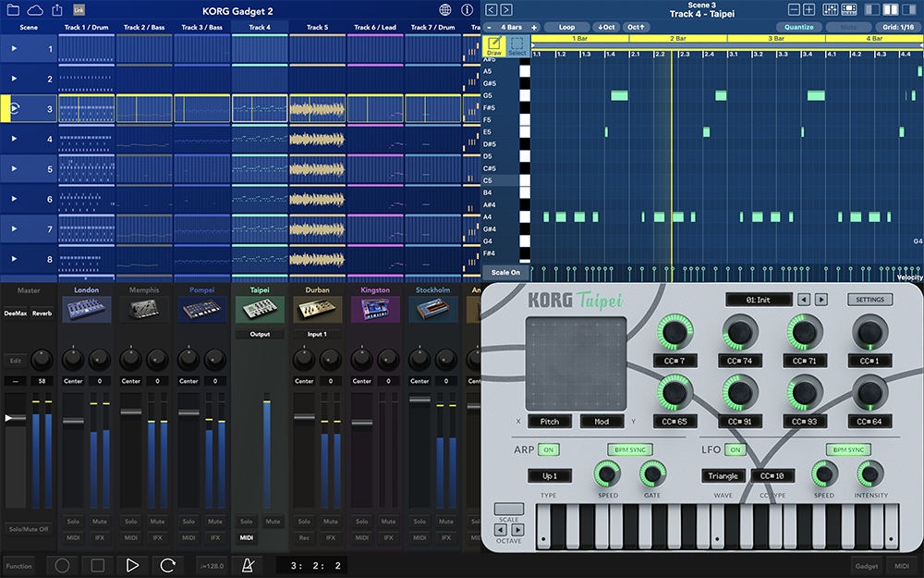
Task: Enable BPM SYNC for the LFO
Action: click(850, 449)
